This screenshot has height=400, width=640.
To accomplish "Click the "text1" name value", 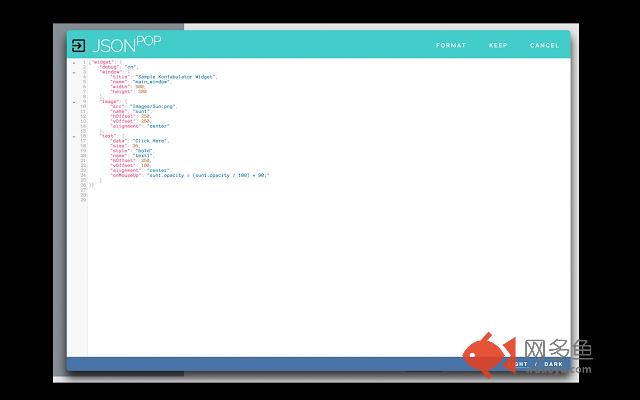I will tap(143, 156).
